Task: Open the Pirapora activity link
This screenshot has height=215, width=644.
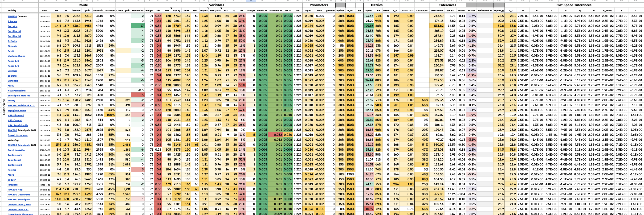Action: (13, 185)
